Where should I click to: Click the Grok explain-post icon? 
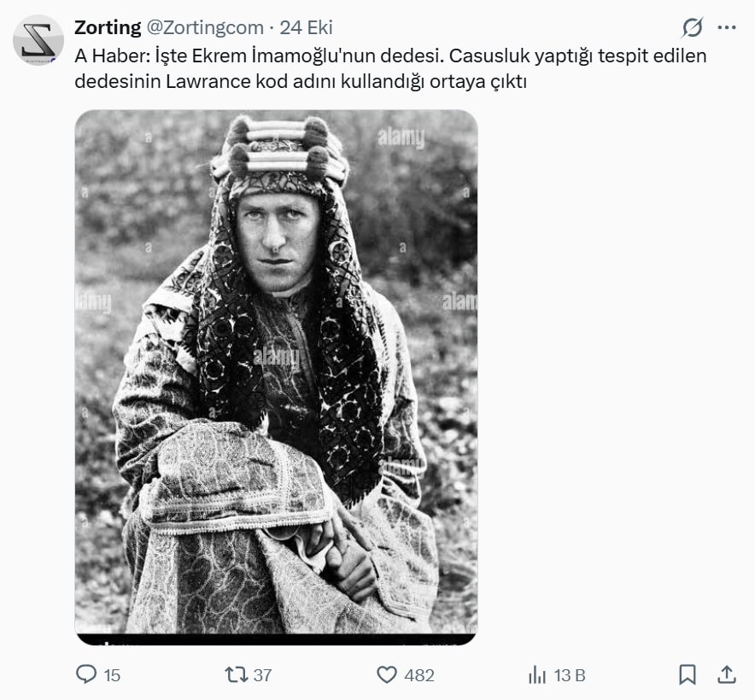pyautogui.click(x=692, y=28)
